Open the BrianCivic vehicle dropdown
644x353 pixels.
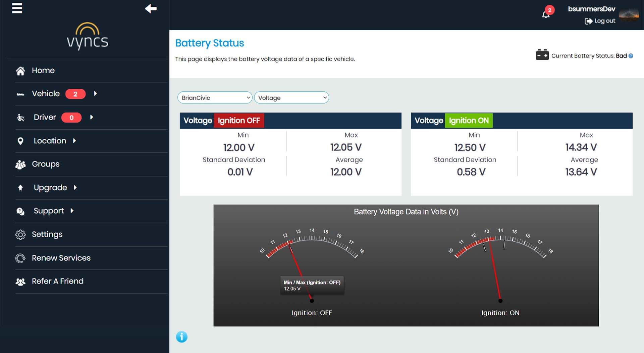click(215, 98)
